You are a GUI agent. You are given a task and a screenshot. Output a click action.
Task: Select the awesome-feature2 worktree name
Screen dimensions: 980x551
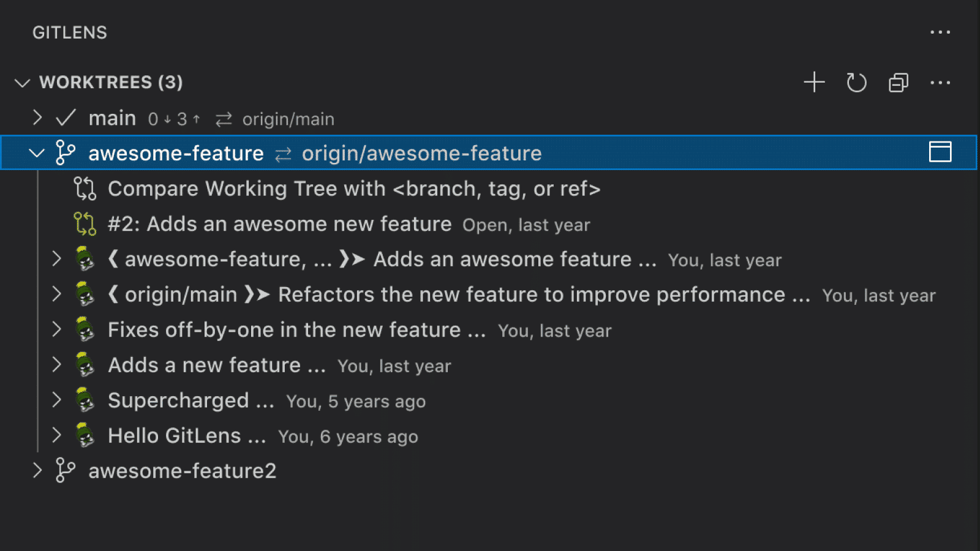(x=183, y=471)
